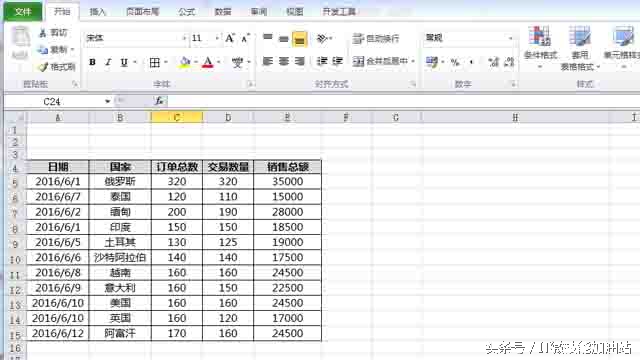Viewport: 640px width, 360px height.
Task: Open number format 常规 dropdown
Action: coord(510,38)
